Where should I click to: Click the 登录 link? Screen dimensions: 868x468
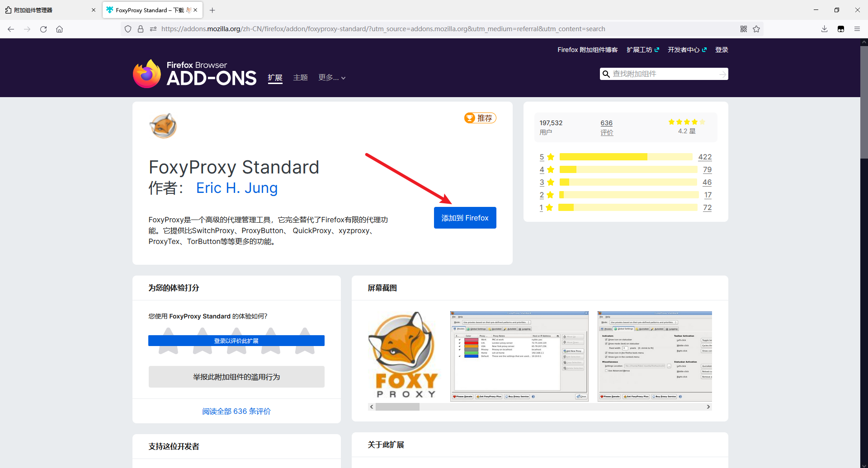point(722,50)
